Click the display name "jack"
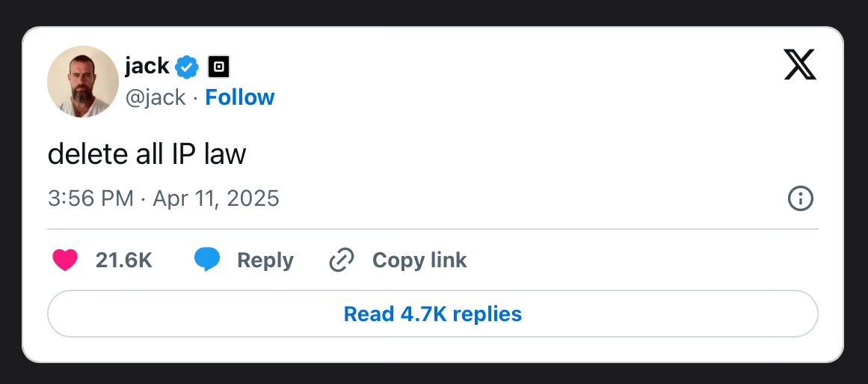This screenshot has width=868, height=384. 147,67
